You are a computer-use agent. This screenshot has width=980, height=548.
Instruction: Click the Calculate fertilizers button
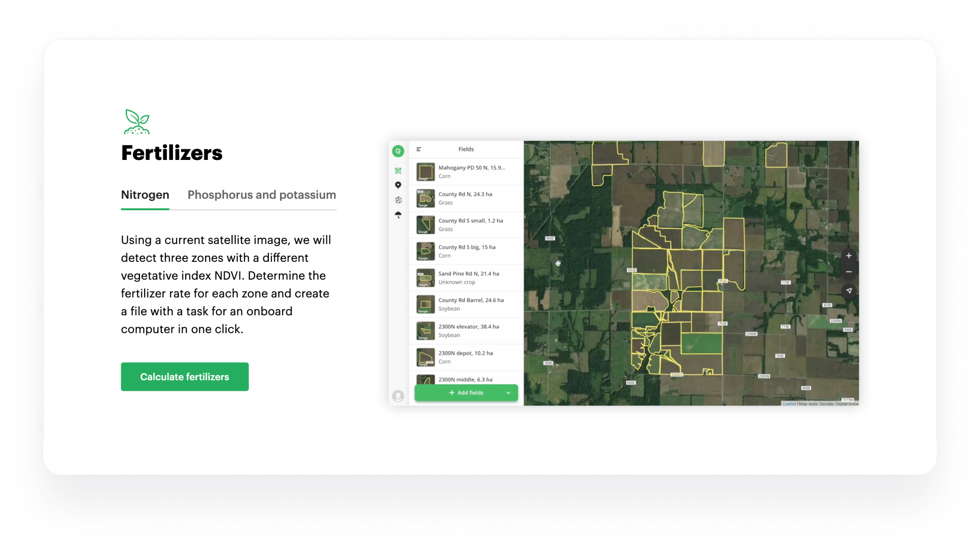[185, 377]
